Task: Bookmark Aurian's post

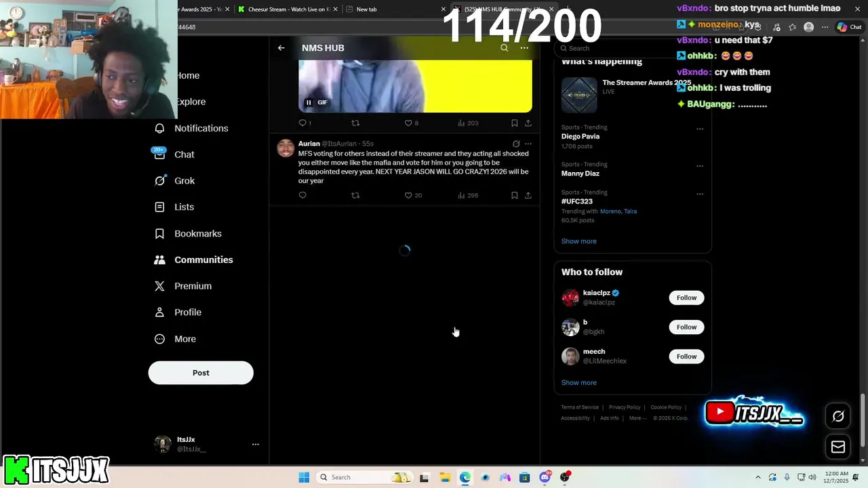Action: click(515, 195)
